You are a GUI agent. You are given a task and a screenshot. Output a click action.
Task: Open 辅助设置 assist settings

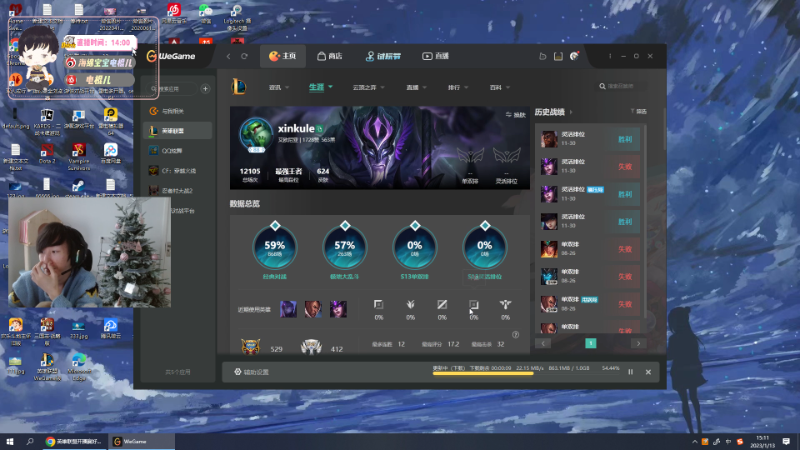251,372
